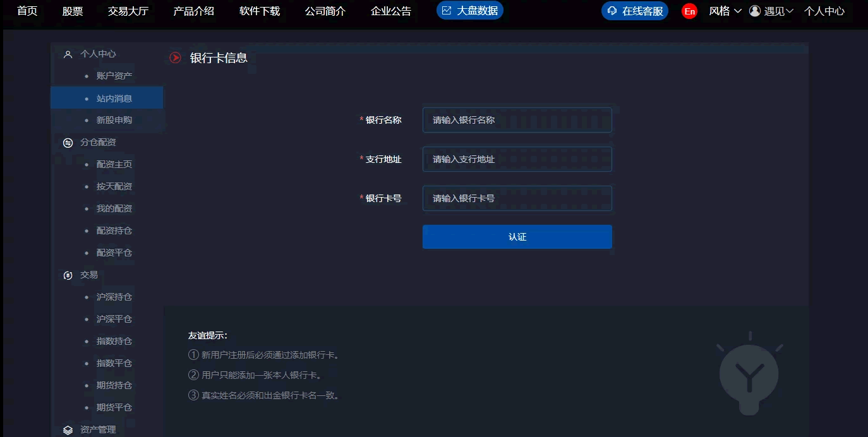Screen dimensions: 868x437
Task: Select 沪深持仓 under 交易 section
Action: tap(114, 297)
